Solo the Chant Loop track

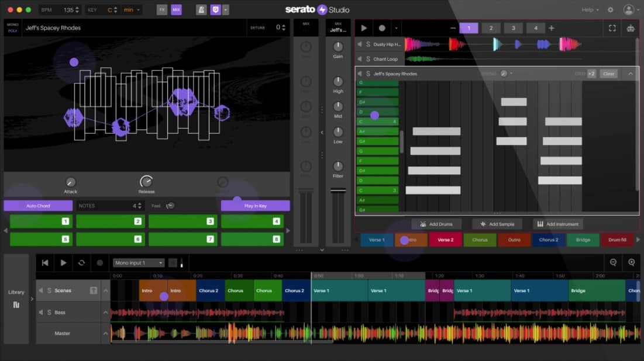coord(368,59)
